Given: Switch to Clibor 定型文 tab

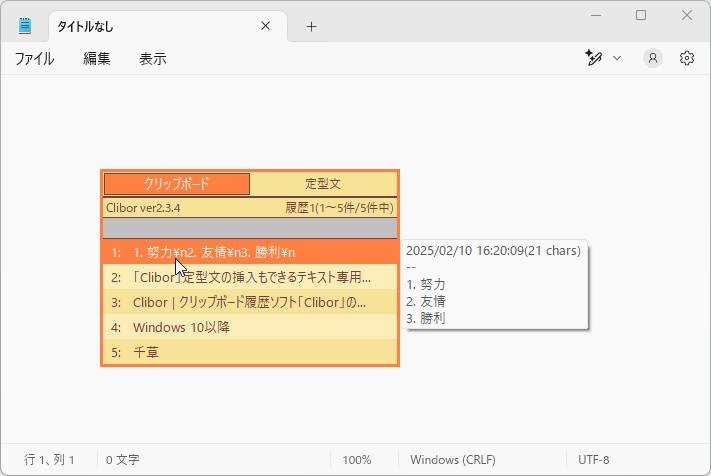Looking at the screenshot, I should tap(323, 184).
